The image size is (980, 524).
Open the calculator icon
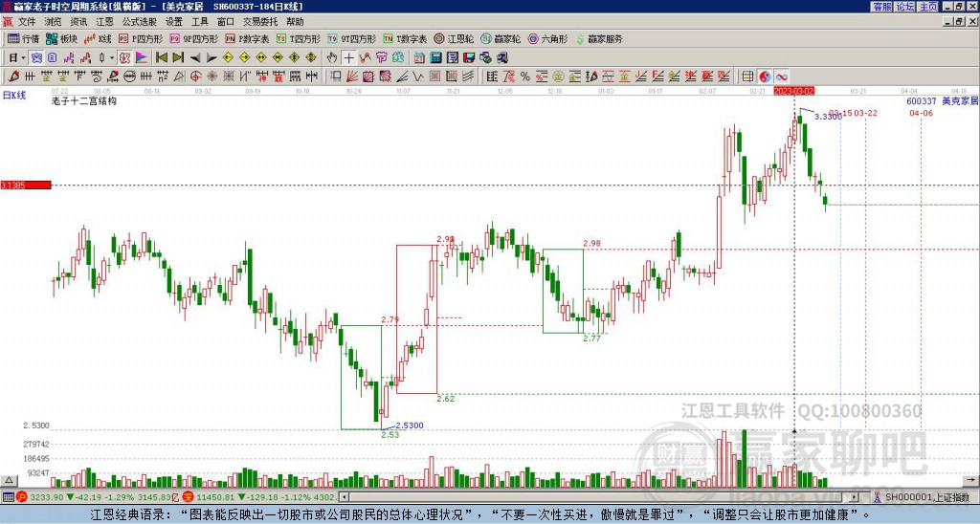[435, 58]
